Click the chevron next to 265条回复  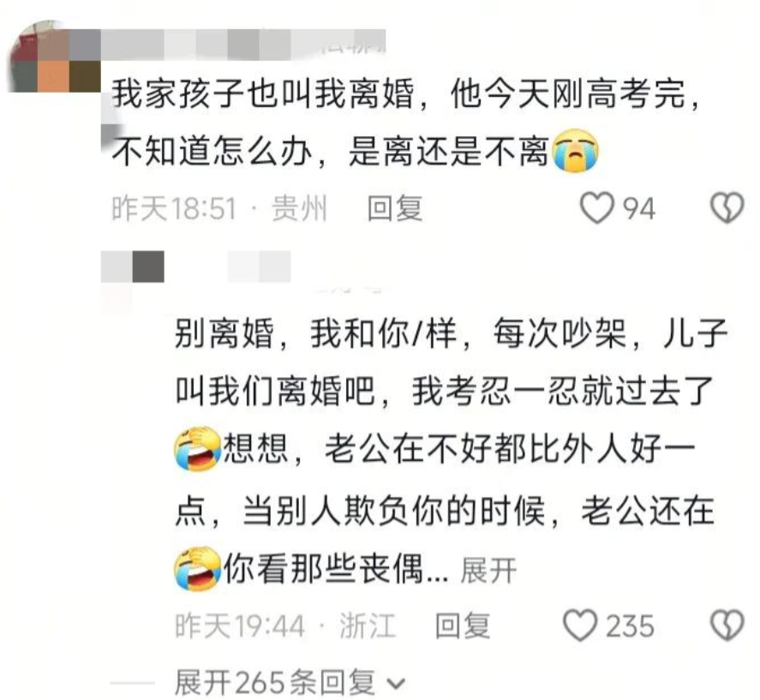pyautogui.click(x=396, y=684)
